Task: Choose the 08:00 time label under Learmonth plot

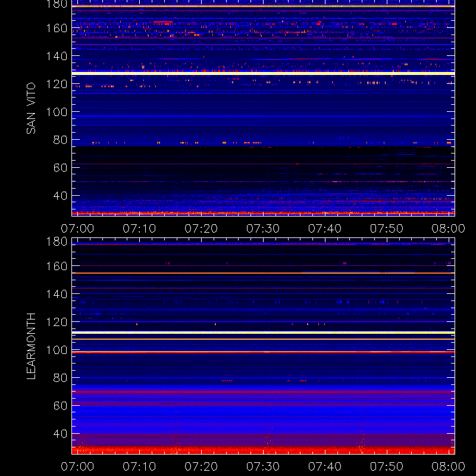Action: click(x=449, y=466)
